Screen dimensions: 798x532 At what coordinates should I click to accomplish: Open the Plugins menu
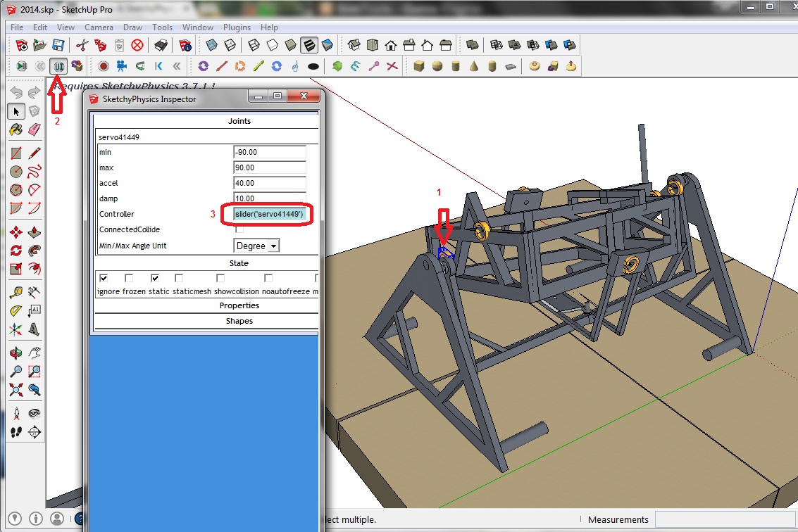(237, 27)
